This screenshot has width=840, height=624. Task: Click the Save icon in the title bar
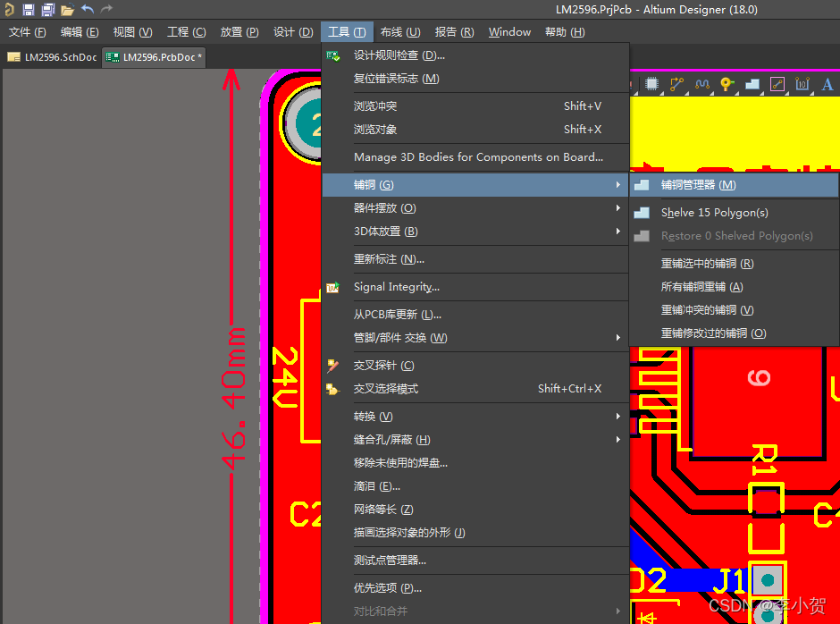29,9
